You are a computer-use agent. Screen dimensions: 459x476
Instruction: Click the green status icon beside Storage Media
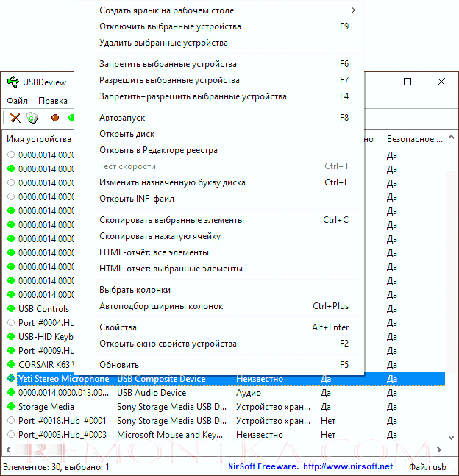(11, 407)
